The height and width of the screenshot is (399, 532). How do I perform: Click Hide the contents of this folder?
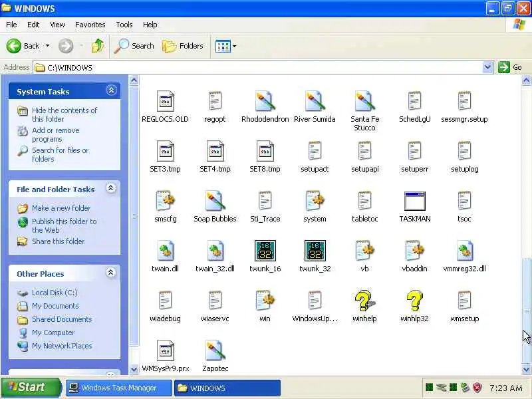click(x=65, y=114)
